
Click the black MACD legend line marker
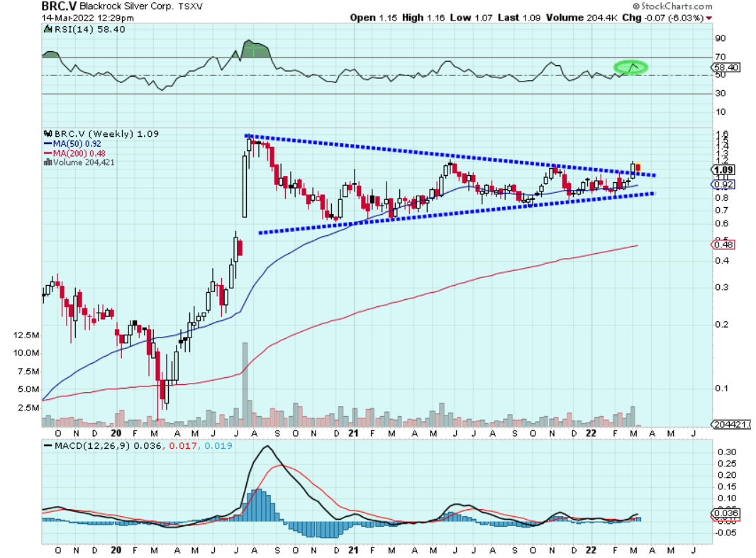coord(48,446)
